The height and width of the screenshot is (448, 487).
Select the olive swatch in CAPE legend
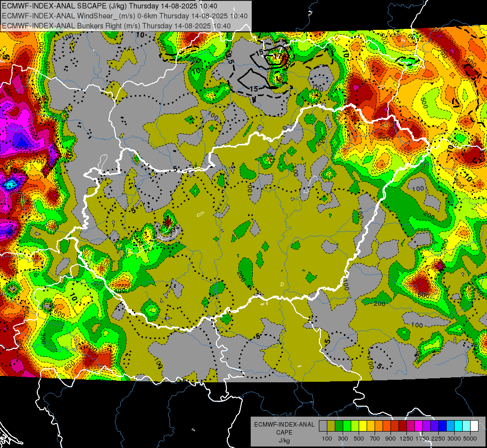[331, 426]
